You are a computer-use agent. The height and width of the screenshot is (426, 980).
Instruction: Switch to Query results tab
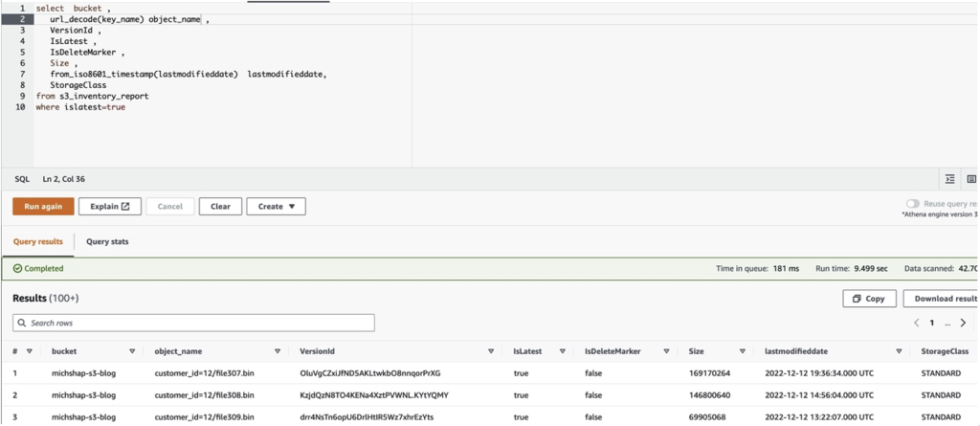[38, 241]
